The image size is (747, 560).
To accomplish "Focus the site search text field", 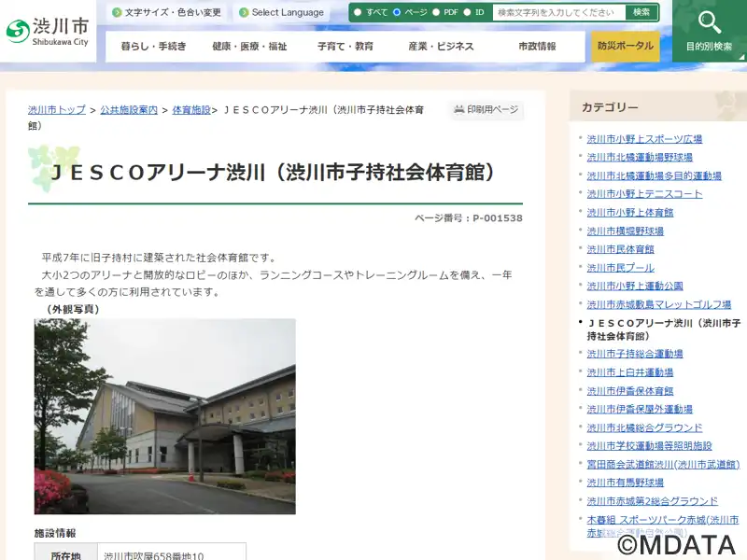I will coord(558,12).
